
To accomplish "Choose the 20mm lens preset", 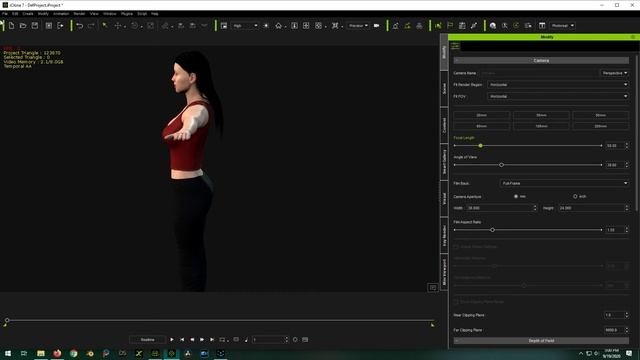I will (482, 115).
